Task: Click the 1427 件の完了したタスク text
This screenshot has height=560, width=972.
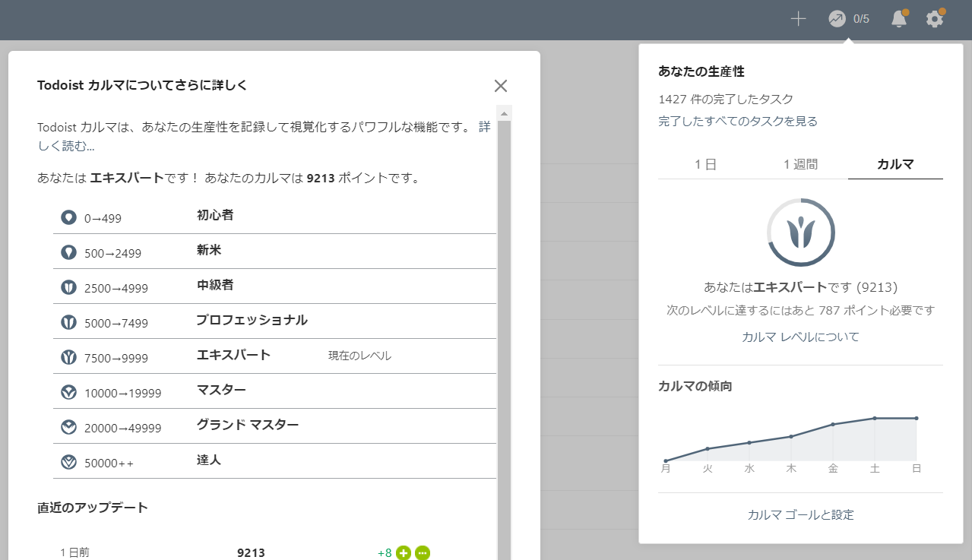Action: click(x=726, y=99)
